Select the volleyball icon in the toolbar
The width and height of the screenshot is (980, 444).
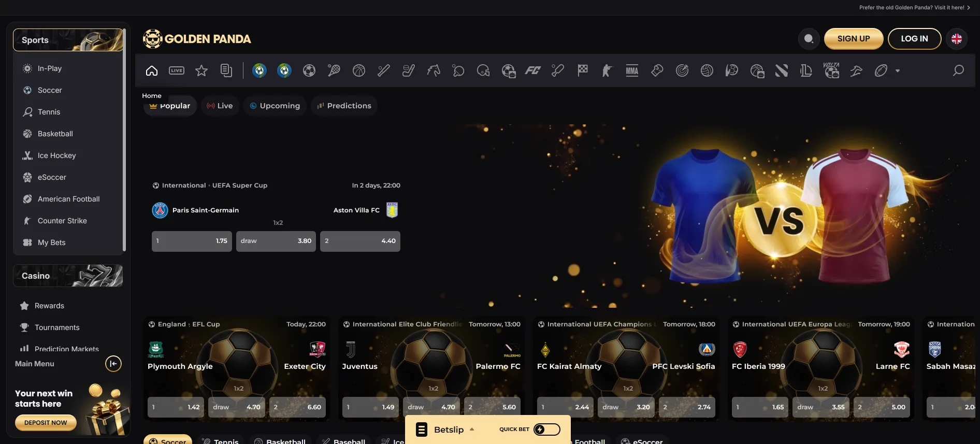(707, 70)
